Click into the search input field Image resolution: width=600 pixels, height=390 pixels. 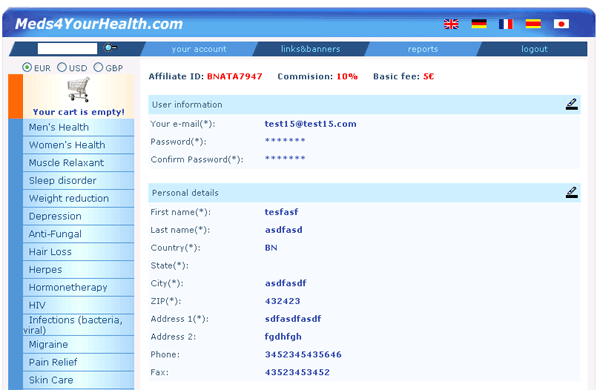[x=67, y=49]
